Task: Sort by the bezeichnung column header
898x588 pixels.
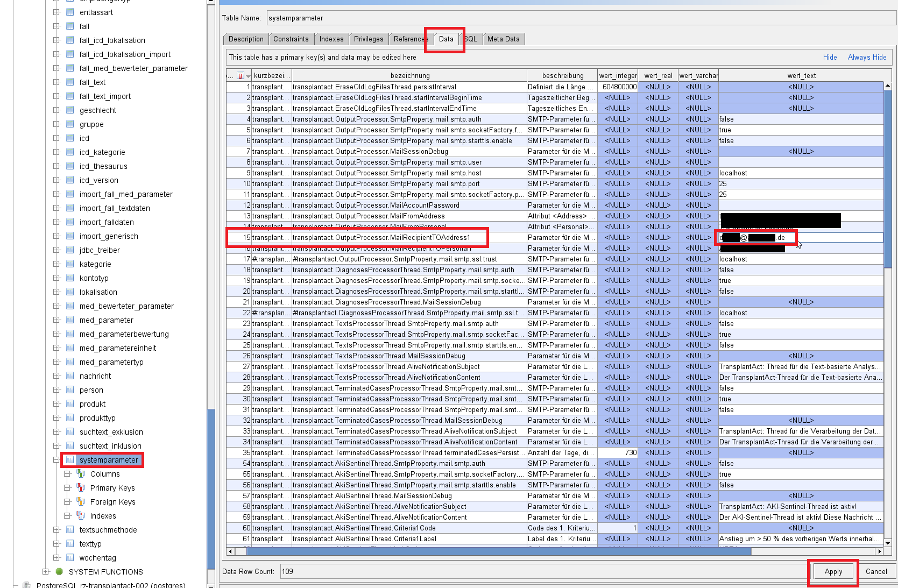Action: click(x=409, y=76)
